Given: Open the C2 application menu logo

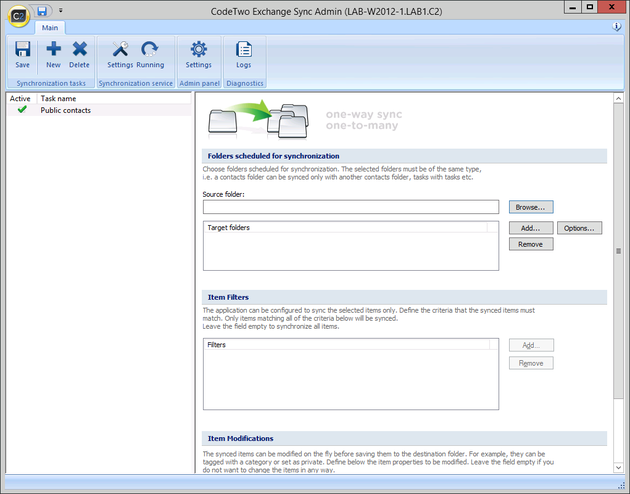Looking at the screenshot, I should coord(18,16).
